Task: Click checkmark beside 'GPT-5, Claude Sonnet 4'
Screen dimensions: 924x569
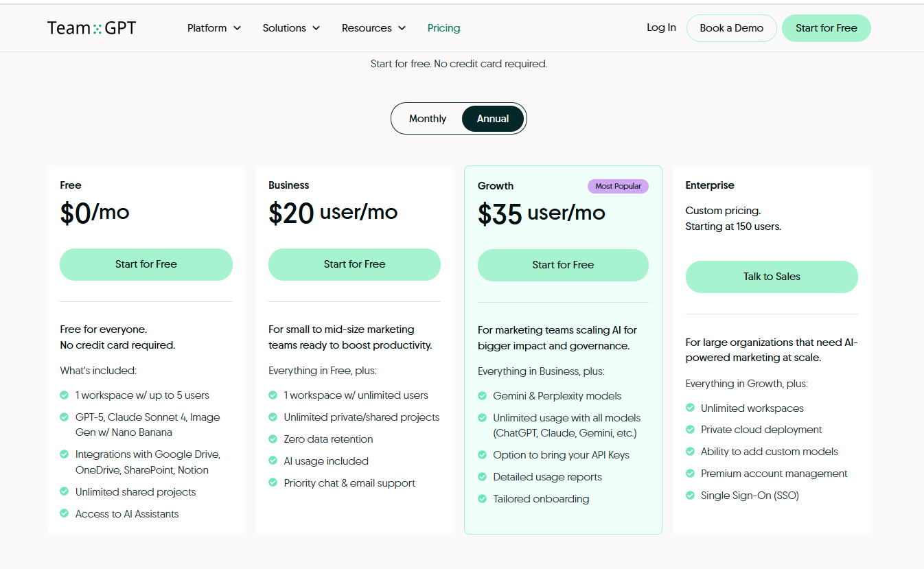Action: (x=64, y=417)
